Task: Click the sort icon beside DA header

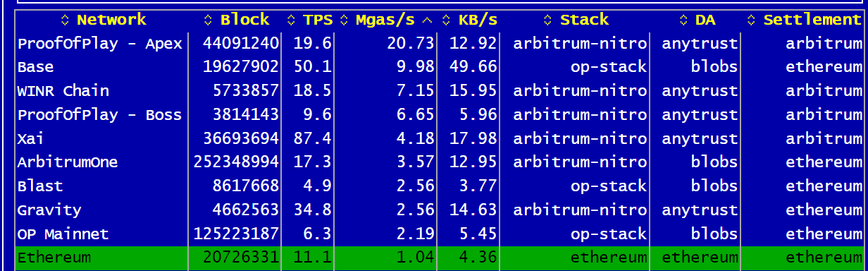Action: (x=683, y=20)
